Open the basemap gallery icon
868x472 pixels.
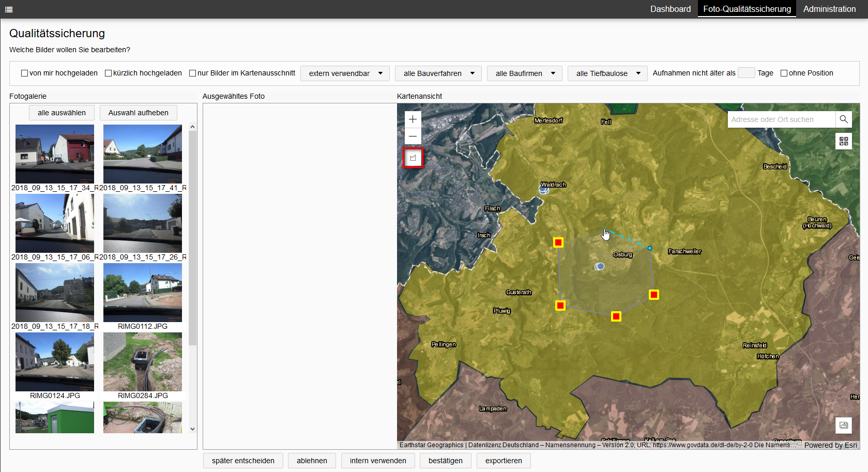(844, 141)
